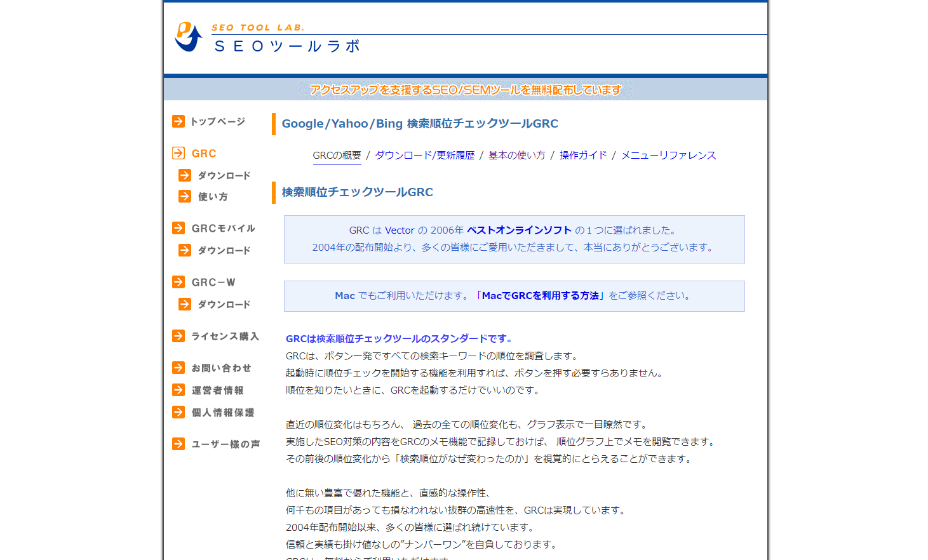
Task: Click heading Google/Yahoo/Bing 検索順位チェックツールGRC
Action: pos(420,124)
